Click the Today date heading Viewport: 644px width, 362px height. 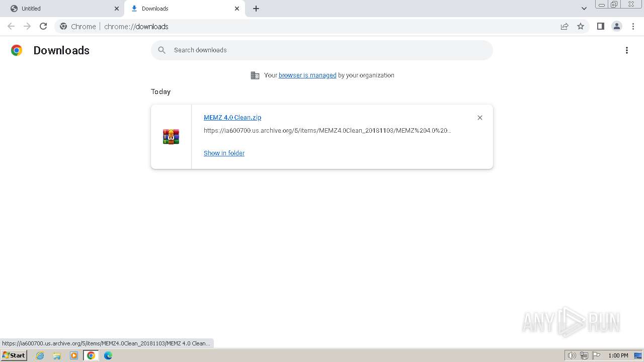point(160,92)
